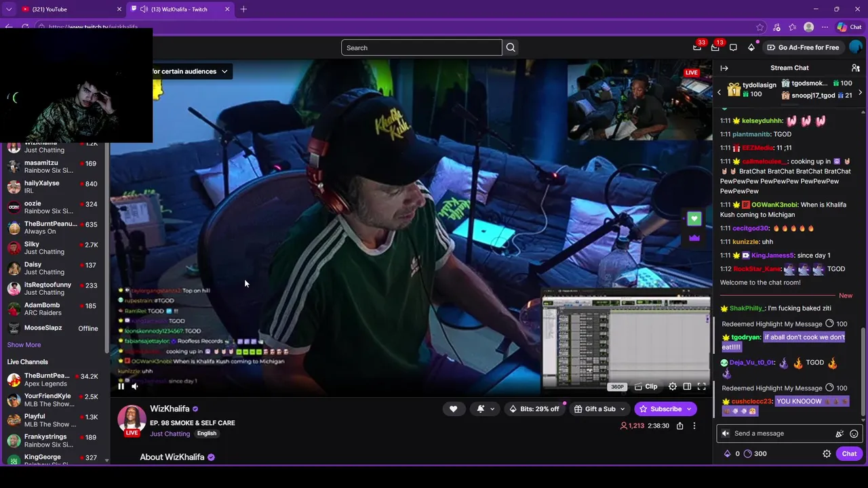Click the Clip button in the player
Screen dimensions: 868x488
(x=646, y=386)
